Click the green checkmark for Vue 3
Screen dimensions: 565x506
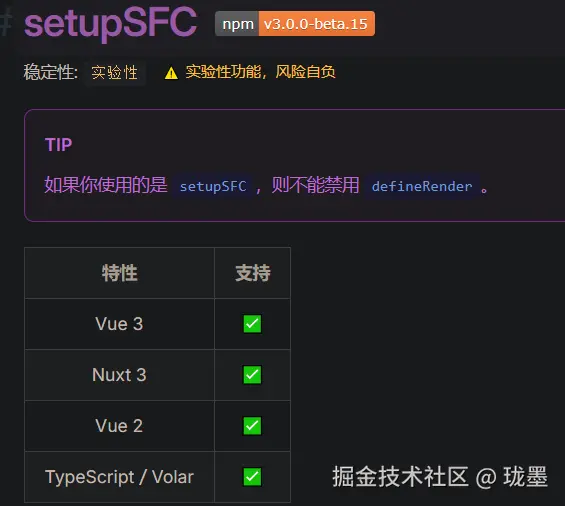252,324
